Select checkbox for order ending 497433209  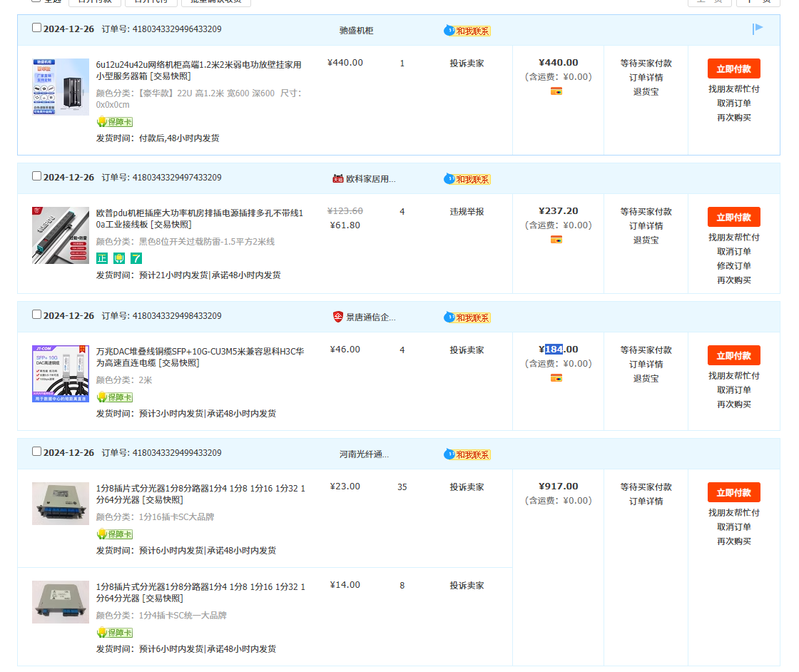coord(37,176)
